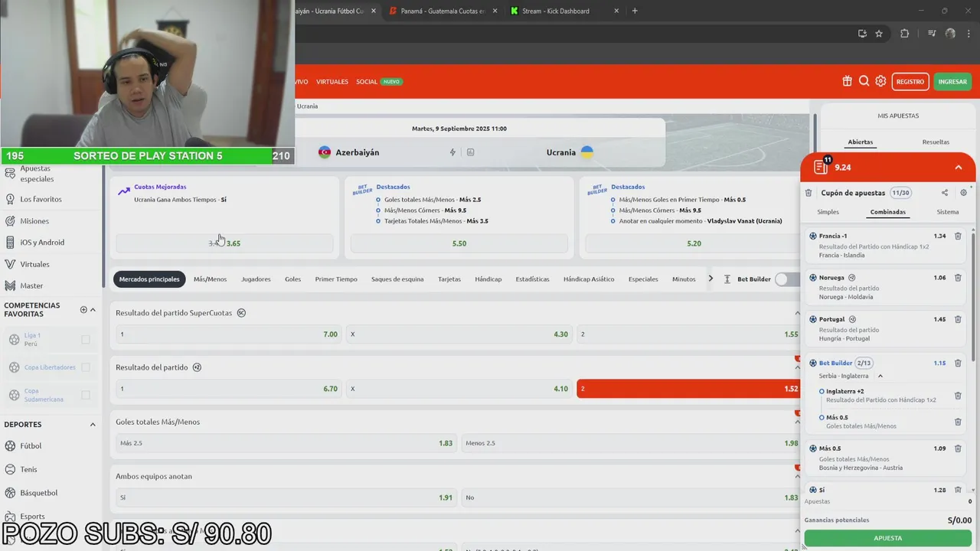980x551 pixels.
Task: Open the browser profile avatar
Action: tap(950, 34)
